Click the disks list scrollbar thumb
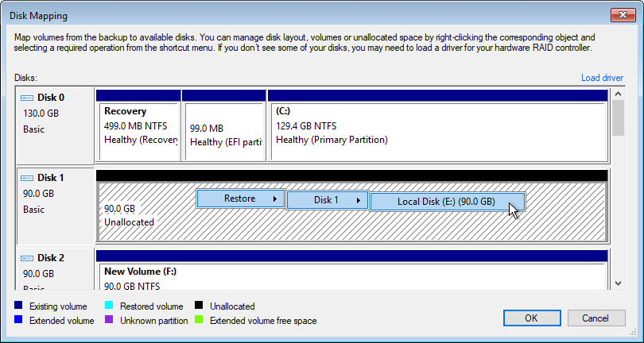The height and width of the screenshot is (343, 644). pos(618,118)
